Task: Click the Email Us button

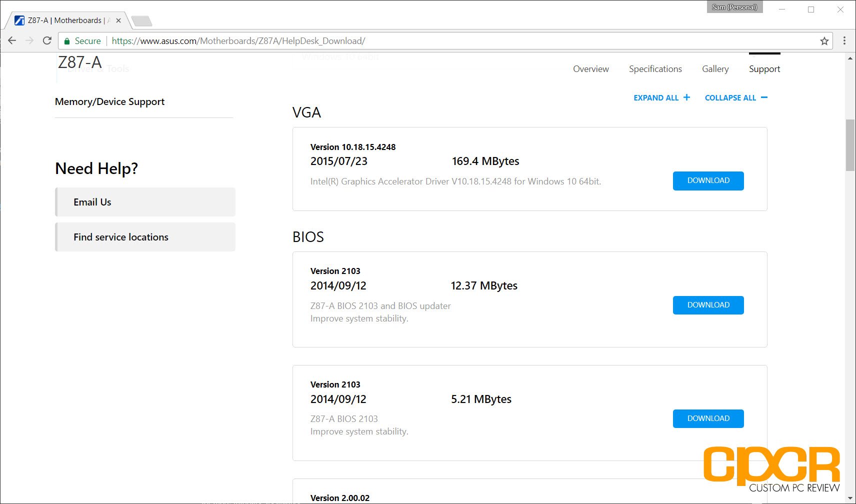Action: coord(145,202)
